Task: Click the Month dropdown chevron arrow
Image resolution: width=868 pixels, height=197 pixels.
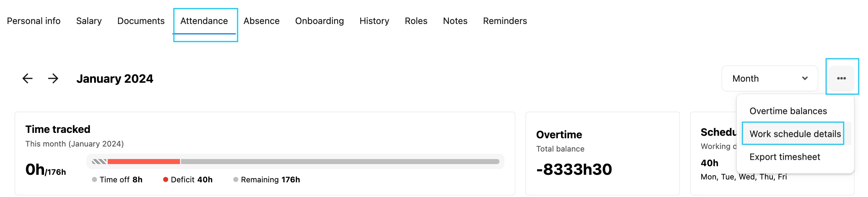Action: click(x=805, y=78)
